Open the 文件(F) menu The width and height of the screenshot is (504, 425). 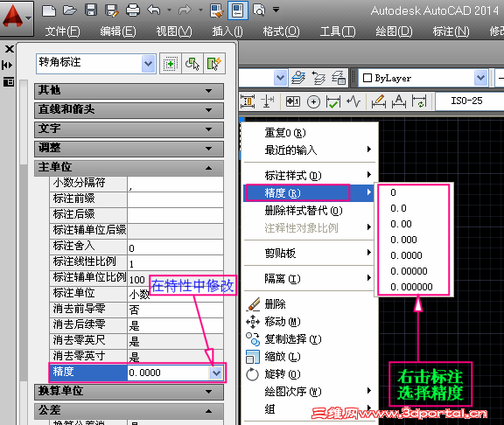pos(63,31)
